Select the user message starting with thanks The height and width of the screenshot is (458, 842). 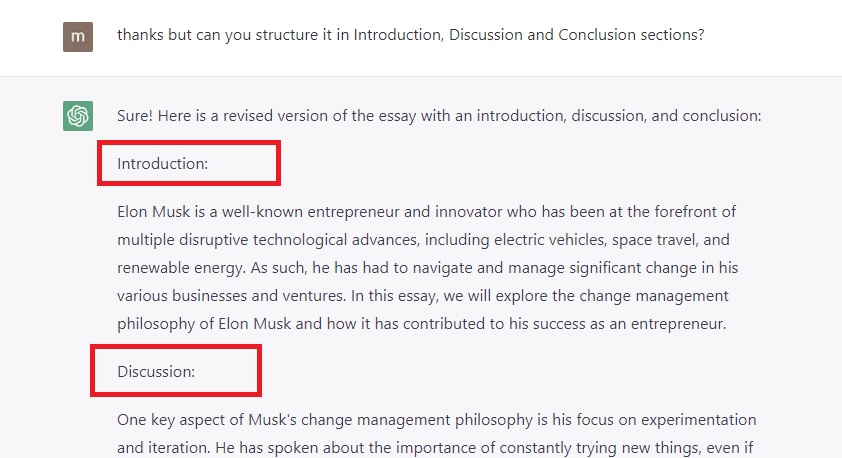click(x=411, y=35)
